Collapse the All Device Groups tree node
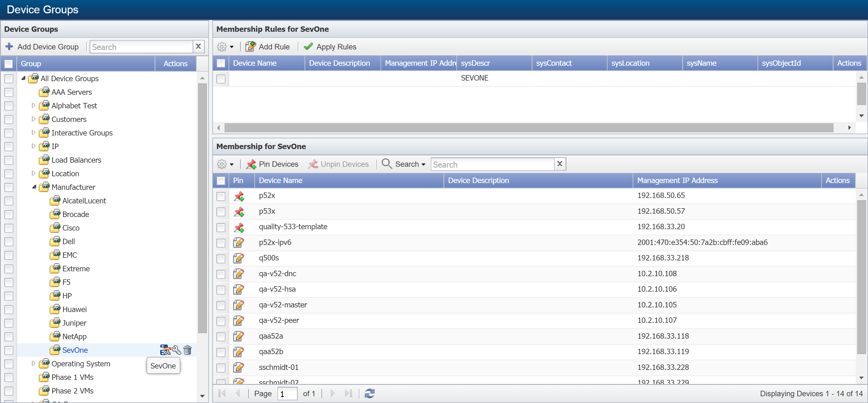Viewport: 868px width, 403px height. click(x=23, y=78)
